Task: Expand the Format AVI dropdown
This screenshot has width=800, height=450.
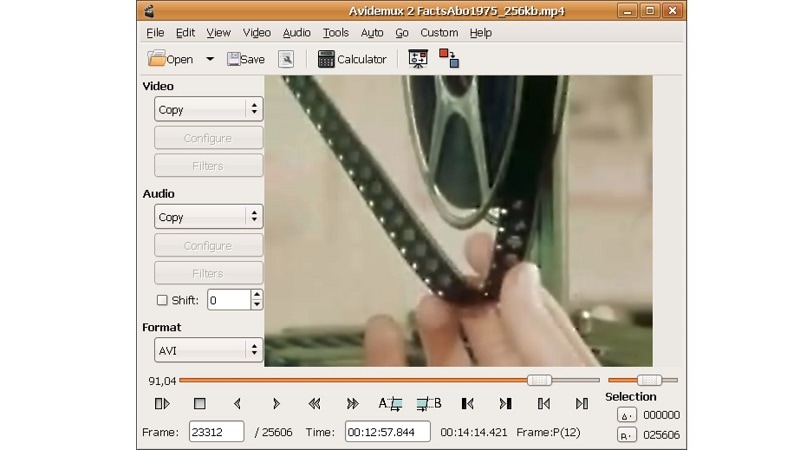Action: pyautogui.click(x=209, y=351)
